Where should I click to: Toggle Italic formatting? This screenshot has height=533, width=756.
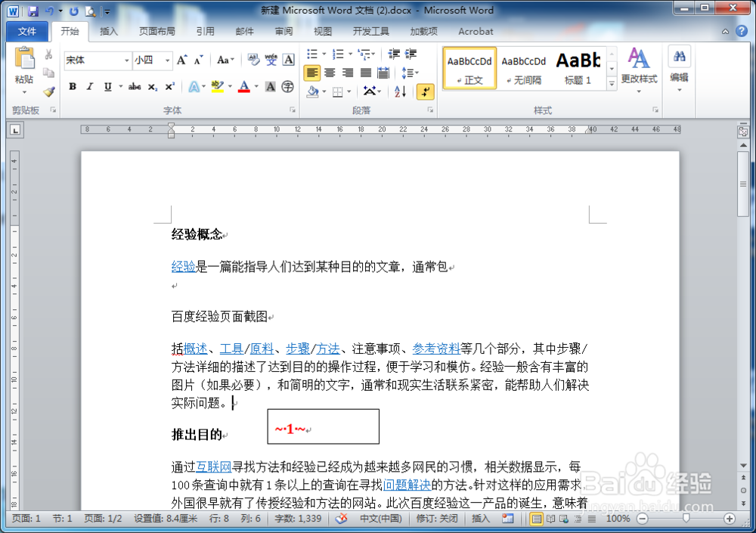point(90,87)
